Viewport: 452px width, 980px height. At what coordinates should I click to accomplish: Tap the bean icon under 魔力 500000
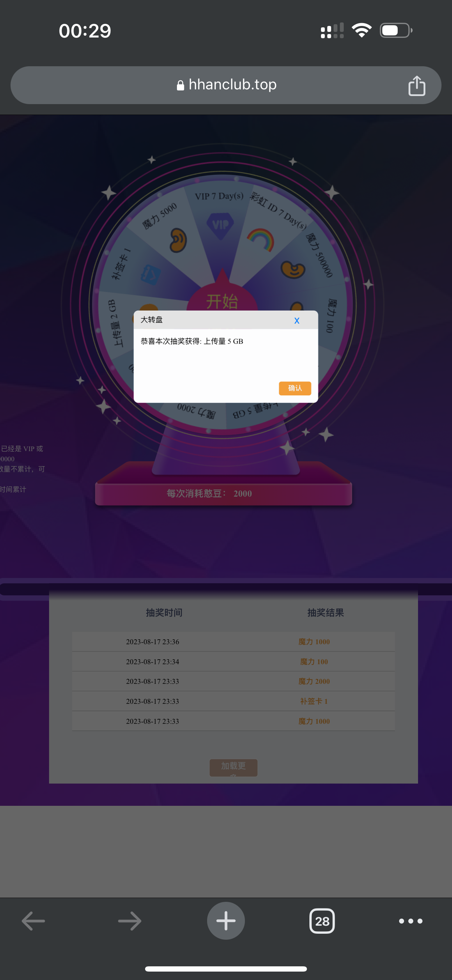(293, 269)
